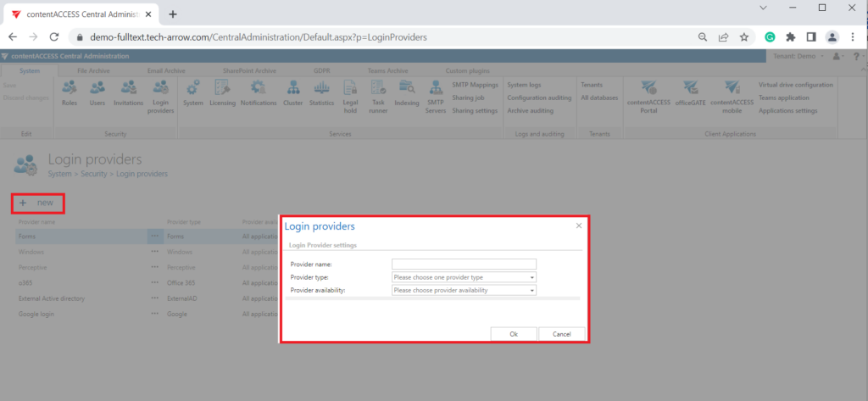Open the All databases link
Screen dimensions: 868x401
click(x=599, y=97)
